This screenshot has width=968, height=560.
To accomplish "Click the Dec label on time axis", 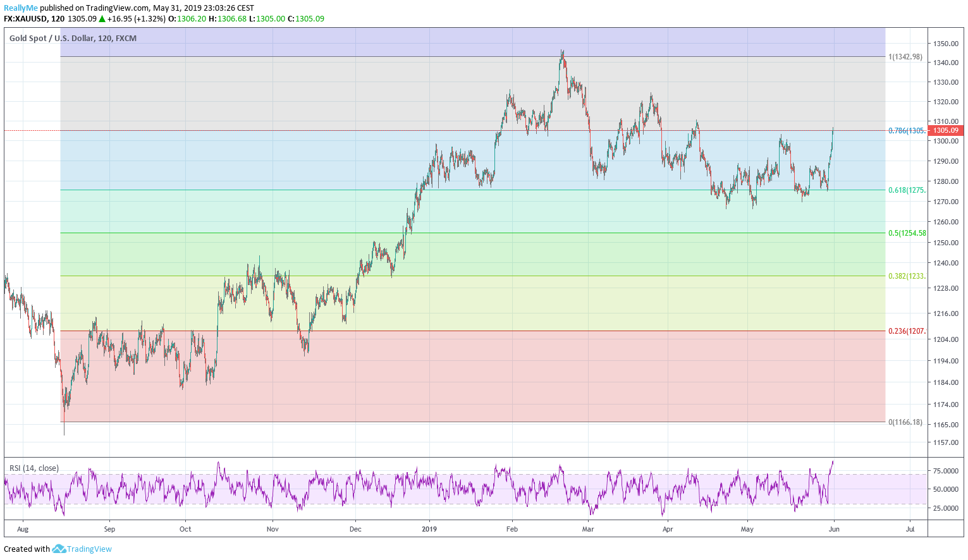I will pos(355,529).
